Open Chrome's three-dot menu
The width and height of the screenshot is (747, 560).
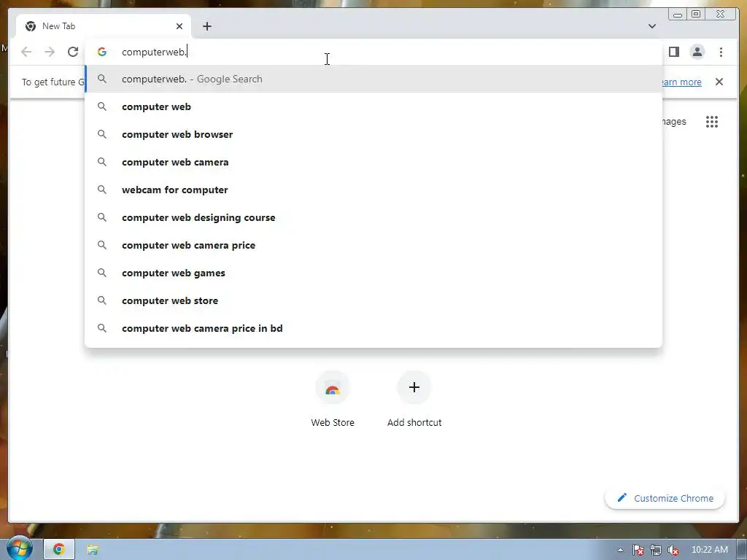[x=721, y=52]
